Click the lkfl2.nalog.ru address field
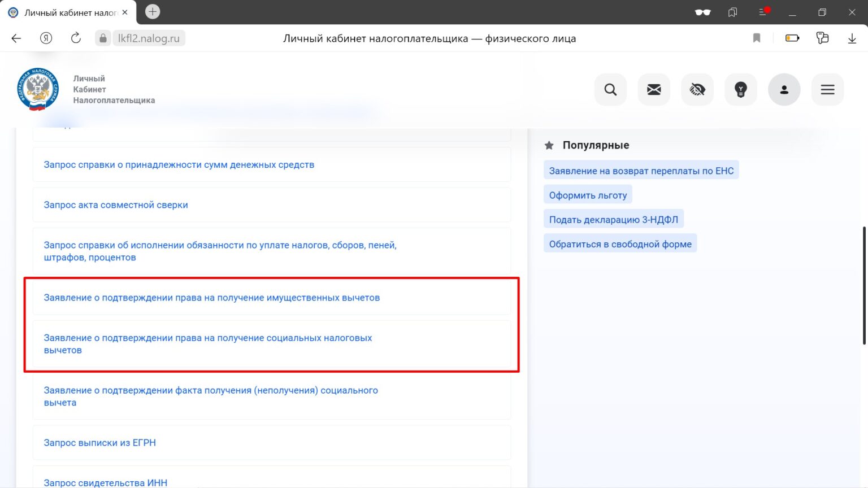The height and width of the screenshot is (488, 868). coord(148,38)
